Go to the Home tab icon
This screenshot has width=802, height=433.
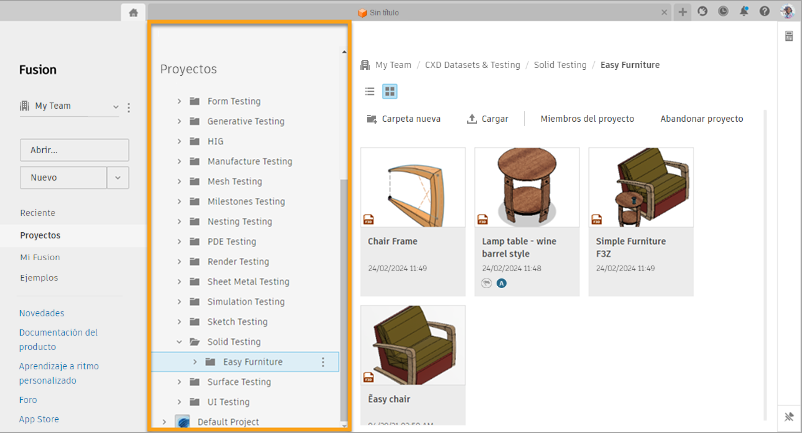133,12
